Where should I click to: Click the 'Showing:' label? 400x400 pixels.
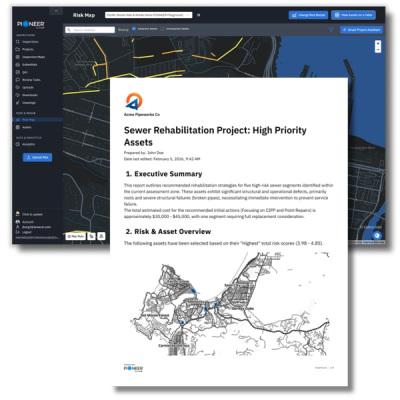point(123,30)
